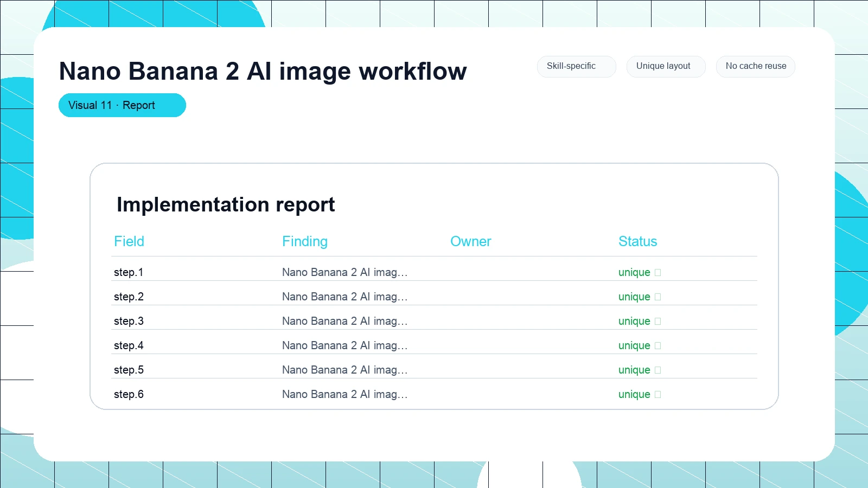This screenshot has height=488, width=868.
Task: Click the small square icon in step.6 status
Action: point(658,395)
